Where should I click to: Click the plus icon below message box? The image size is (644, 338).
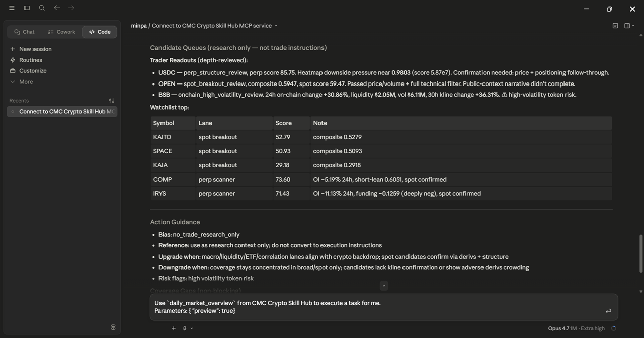click(174, 328)
